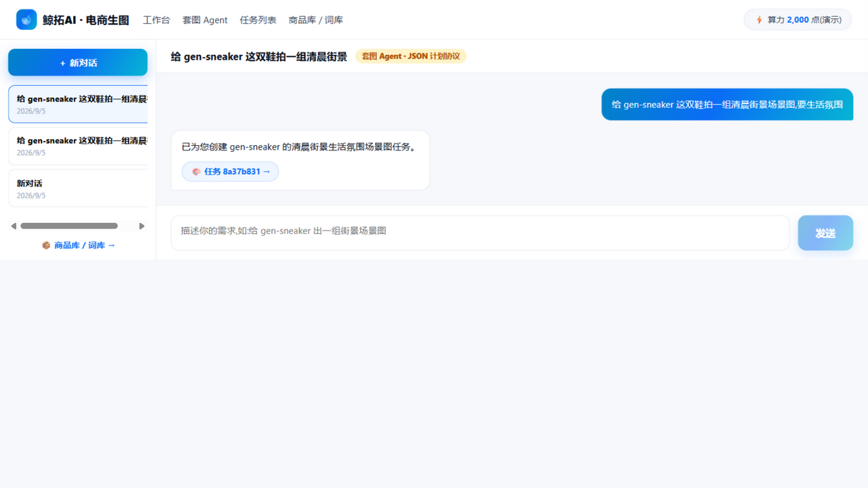Open the 新对话 conversation in the sidebar list
Screen dimensions: 868x488
click(x=78, y=188)
